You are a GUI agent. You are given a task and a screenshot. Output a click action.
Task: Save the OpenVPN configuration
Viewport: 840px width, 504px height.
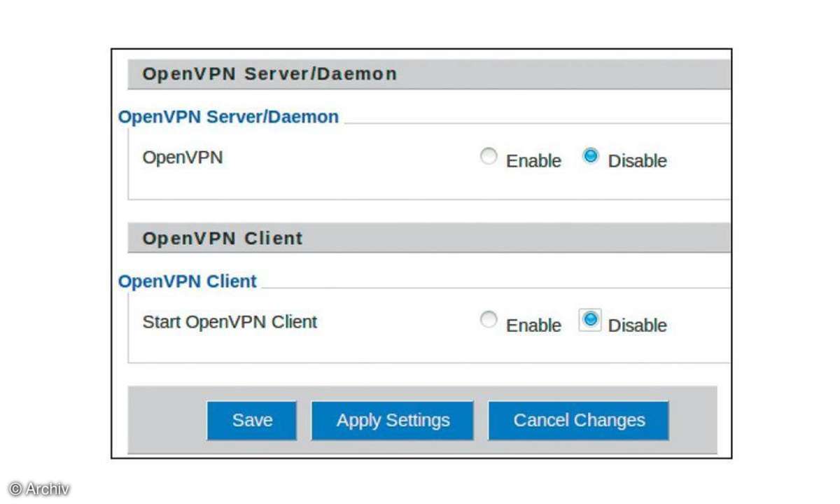pos(252,421)
